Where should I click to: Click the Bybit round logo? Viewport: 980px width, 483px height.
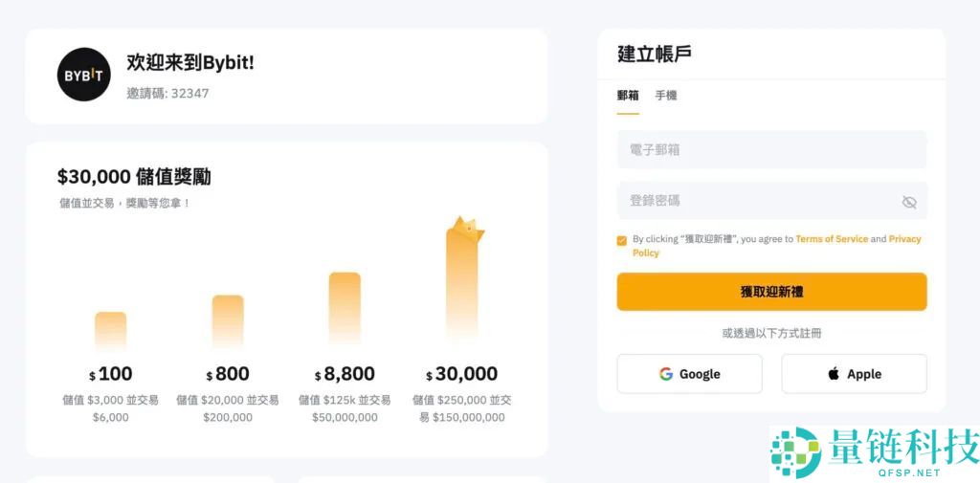pos(84,75)
